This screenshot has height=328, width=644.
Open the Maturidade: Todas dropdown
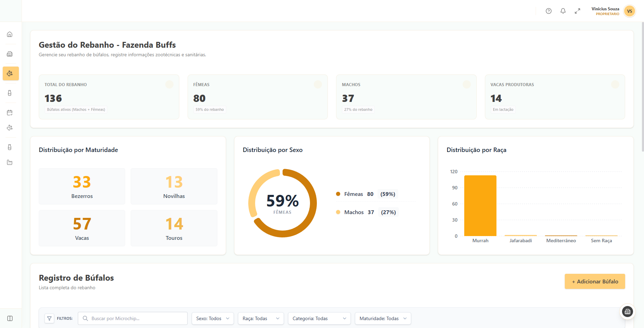coord(383,318)
